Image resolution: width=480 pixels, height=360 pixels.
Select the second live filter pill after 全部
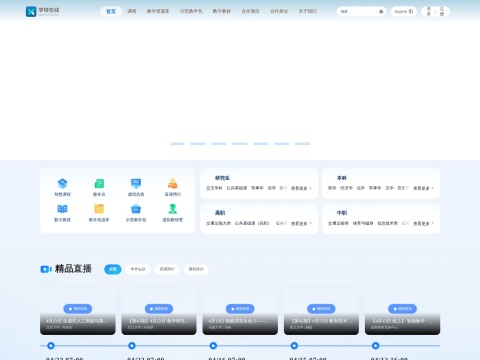point(138,269)
